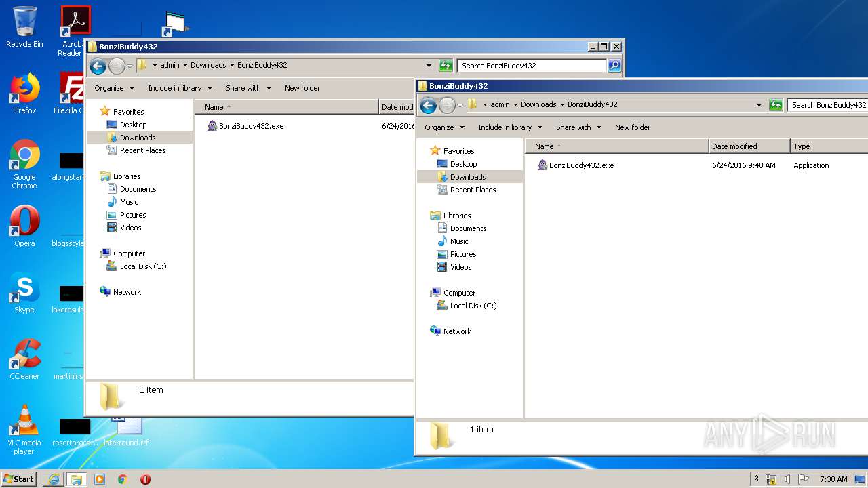Expand address bar history in front window
This screenshot has width=868, height=488.
[759, 105]
